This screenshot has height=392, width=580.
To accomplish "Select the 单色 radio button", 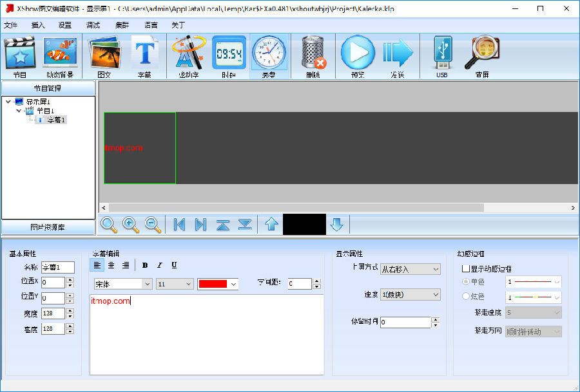I will click(x=466, y=282).
